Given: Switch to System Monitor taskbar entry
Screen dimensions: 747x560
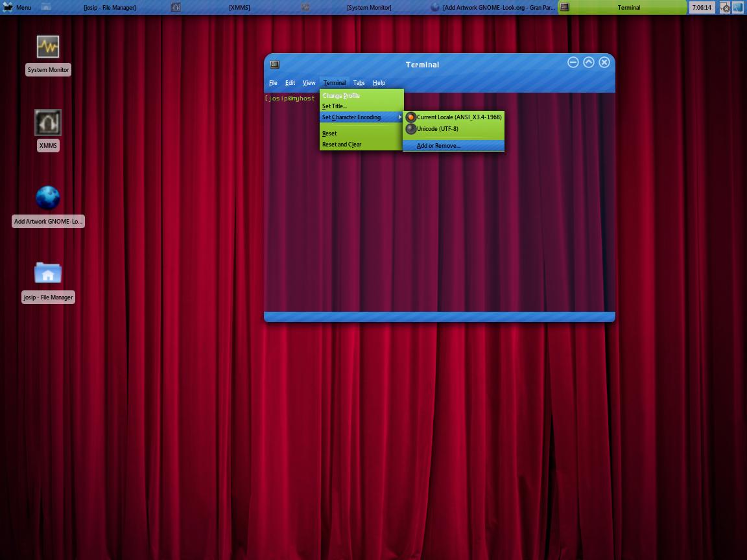Looking at the screenshot, I should coord(369,8).
